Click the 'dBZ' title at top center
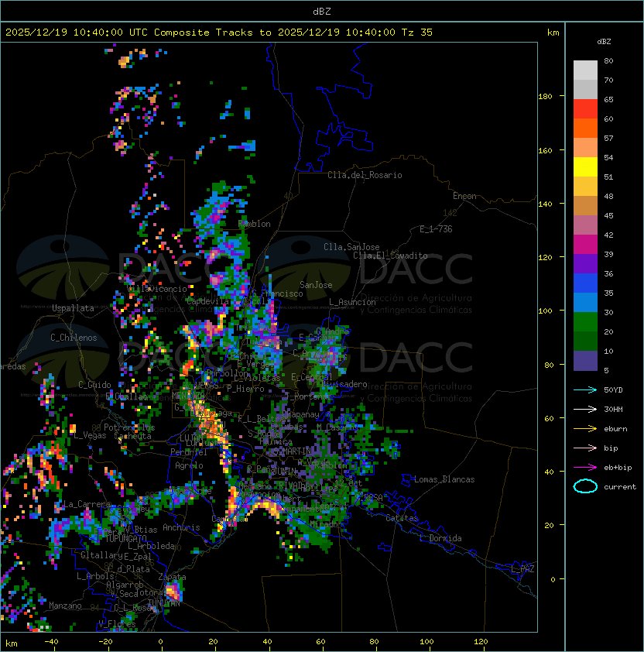 click(x=322, y=12)
